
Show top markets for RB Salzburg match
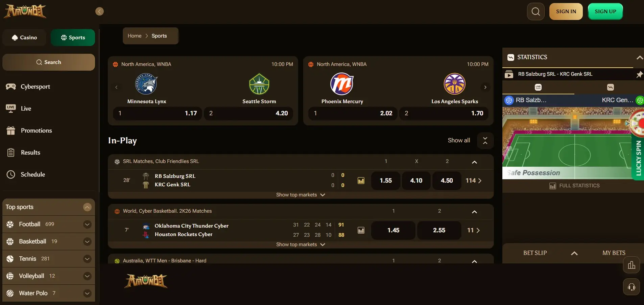301,195
